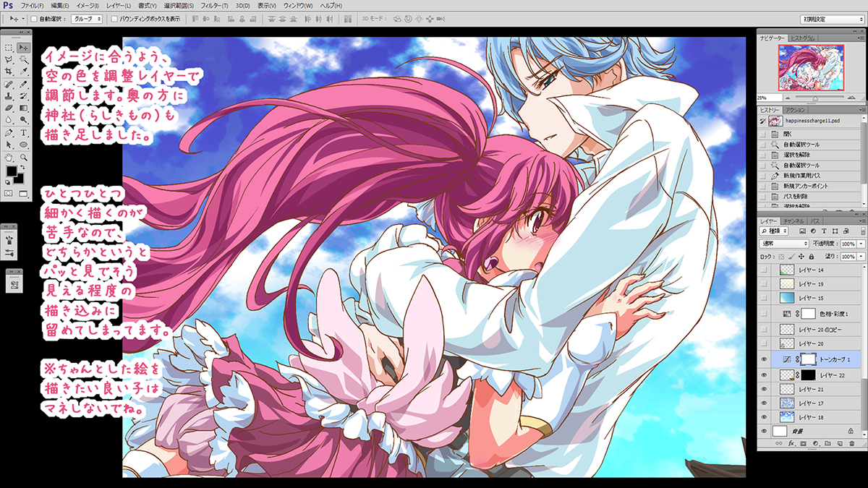The height and width of the screenshot is (488, 868).
Task: Switch to the チャンネル tab
Action: [793, 220]
